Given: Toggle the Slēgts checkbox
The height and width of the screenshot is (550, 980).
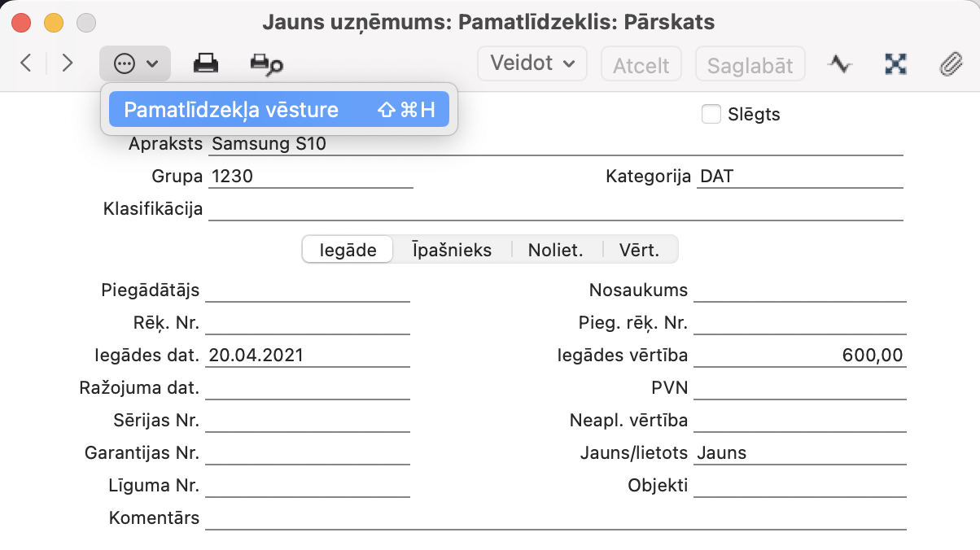Looking at the screenshot, I should [711, 115].
